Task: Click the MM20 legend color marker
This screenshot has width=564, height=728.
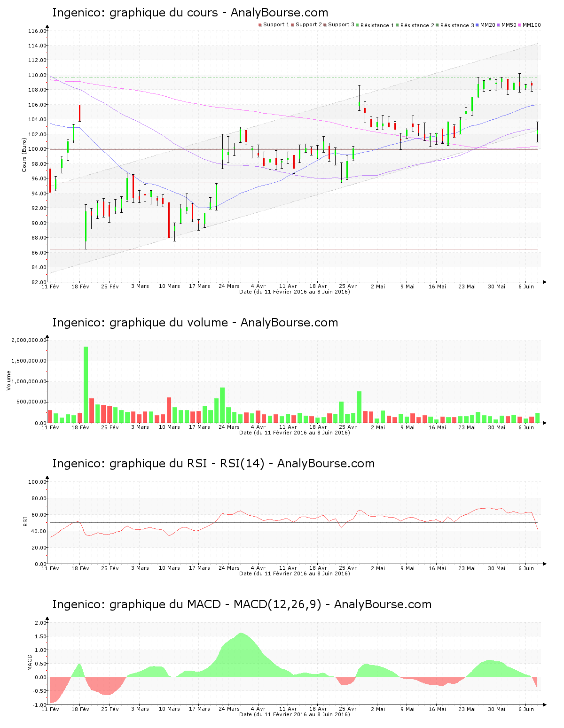Action: click(477, 25)
